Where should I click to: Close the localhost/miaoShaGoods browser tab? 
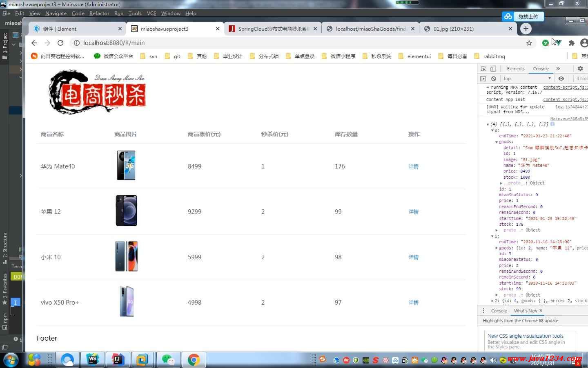point(413,29)
